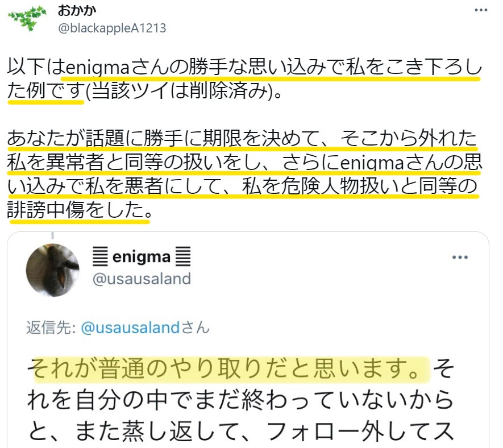Click the text 私を危険人物扱いと同等の

360,186
